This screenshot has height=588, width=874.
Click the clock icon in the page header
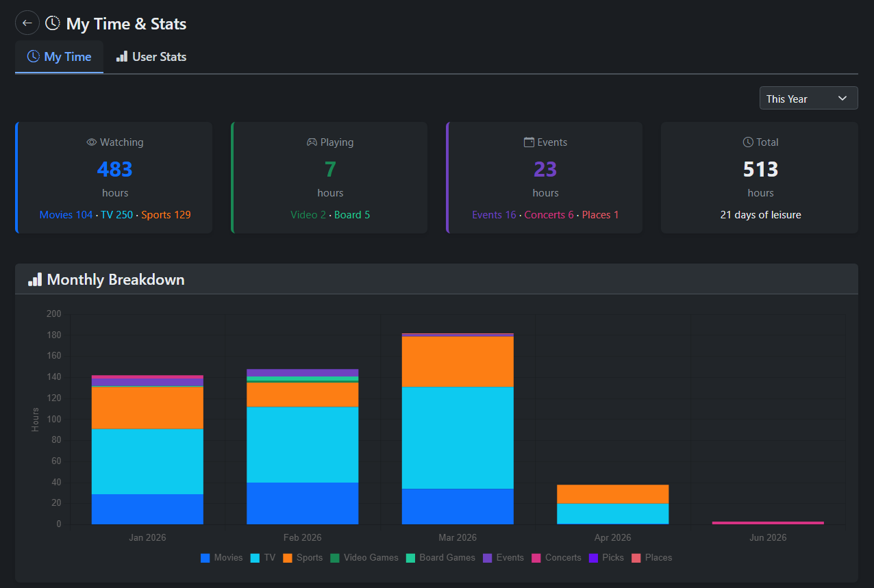tap(52, 23)
